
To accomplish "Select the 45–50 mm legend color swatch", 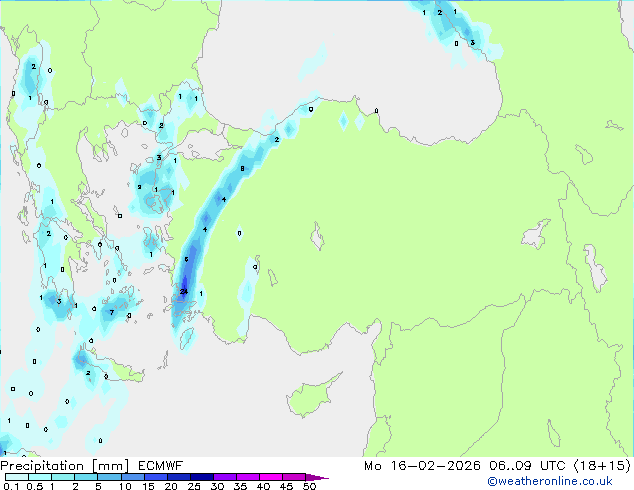I will click(294, 477).
